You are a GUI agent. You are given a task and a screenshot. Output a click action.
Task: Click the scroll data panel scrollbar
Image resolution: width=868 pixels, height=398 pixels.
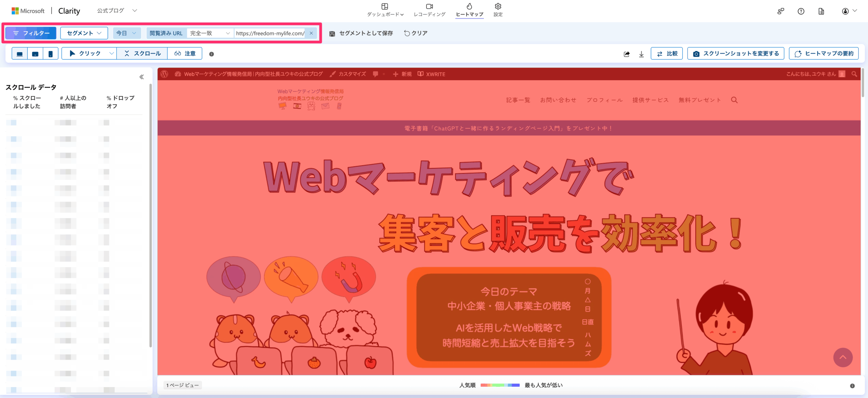pos(151,216)
